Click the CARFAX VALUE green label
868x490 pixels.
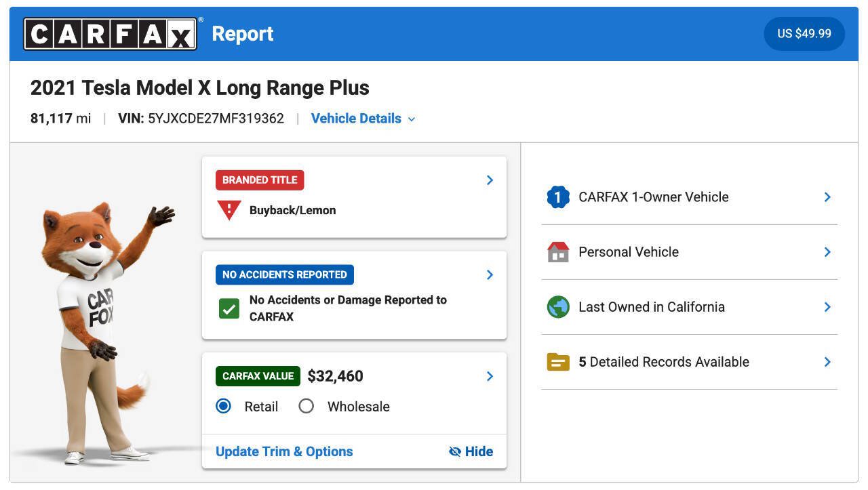click(258, 376)
